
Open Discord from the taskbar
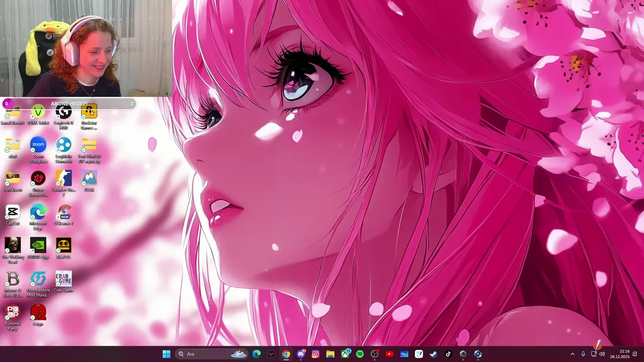[301, 354]
